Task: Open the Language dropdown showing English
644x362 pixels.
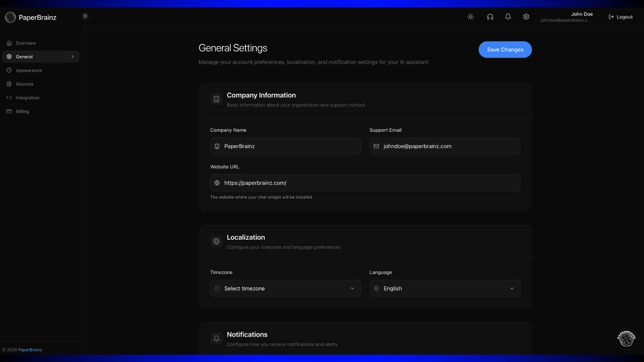Action: pos(444,288)
